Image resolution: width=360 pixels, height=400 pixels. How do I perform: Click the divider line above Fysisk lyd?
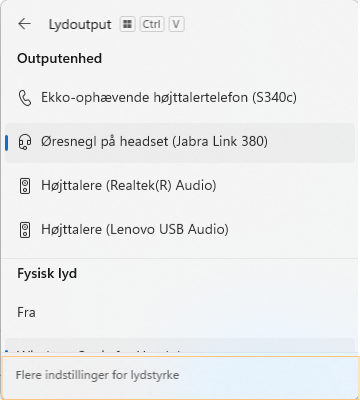[180, 258]
